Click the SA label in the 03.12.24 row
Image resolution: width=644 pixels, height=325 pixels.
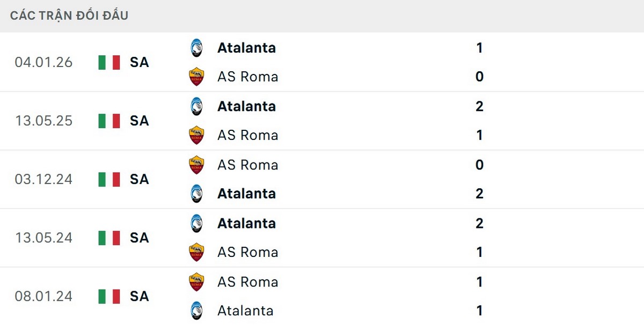click(140, 180)
